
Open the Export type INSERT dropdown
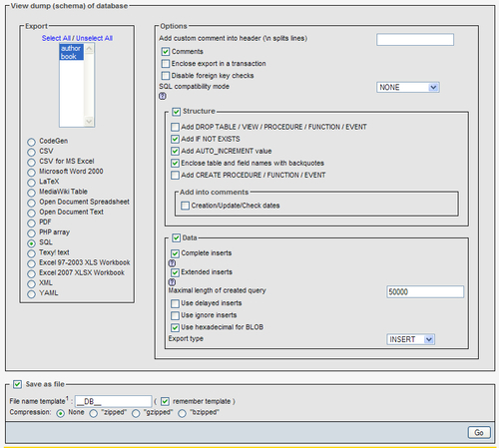pyautogui.click(x=410, y=339)
